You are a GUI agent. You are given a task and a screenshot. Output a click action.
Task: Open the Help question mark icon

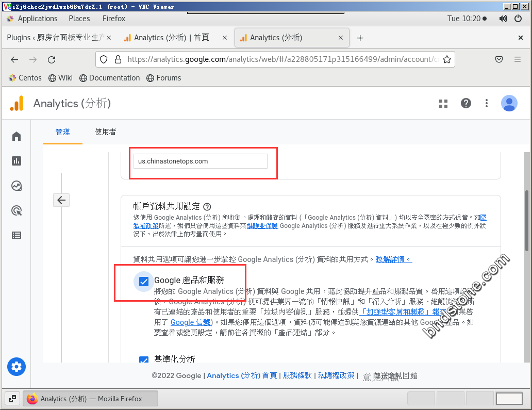tap(466, 103)
